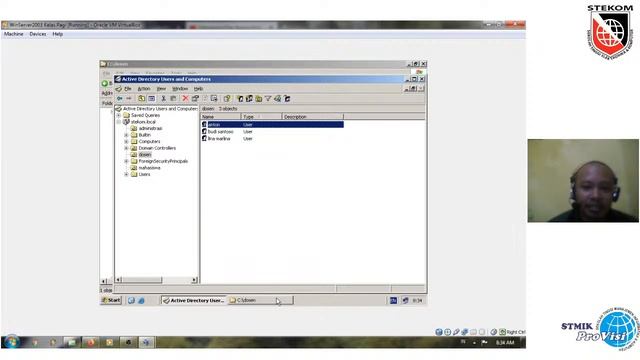The height and width of the screenshot is (360, 640).
Task: Expand the Users container
Action: click(126, 174)
